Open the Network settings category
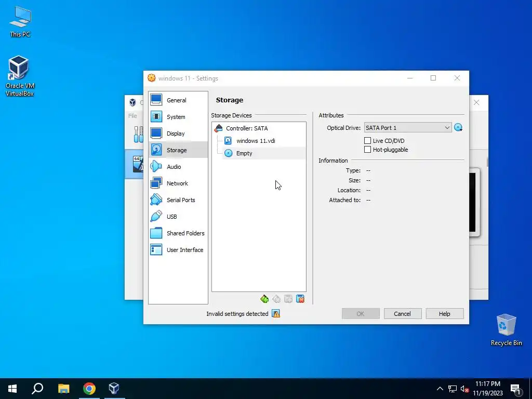This screenshot has height=399, width=532. click(178, 183)
